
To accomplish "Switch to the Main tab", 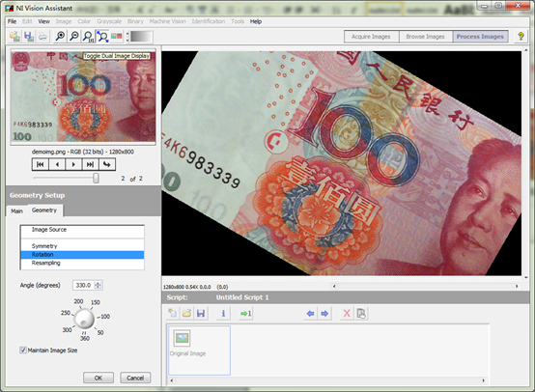I will [16, 211].
